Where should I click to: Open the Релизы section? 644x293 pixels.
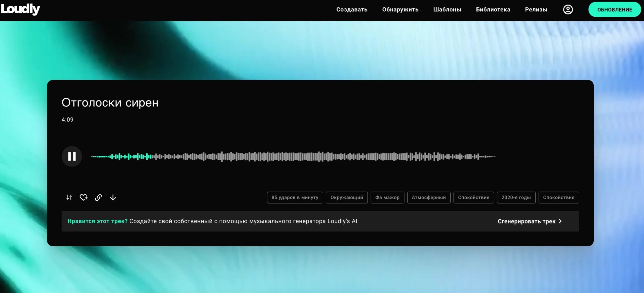coord(536,10)
